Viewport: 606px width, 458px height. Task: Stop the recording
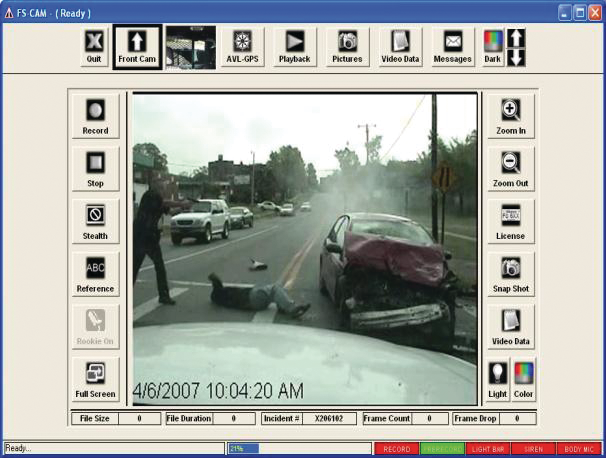[x=95, y=168]
